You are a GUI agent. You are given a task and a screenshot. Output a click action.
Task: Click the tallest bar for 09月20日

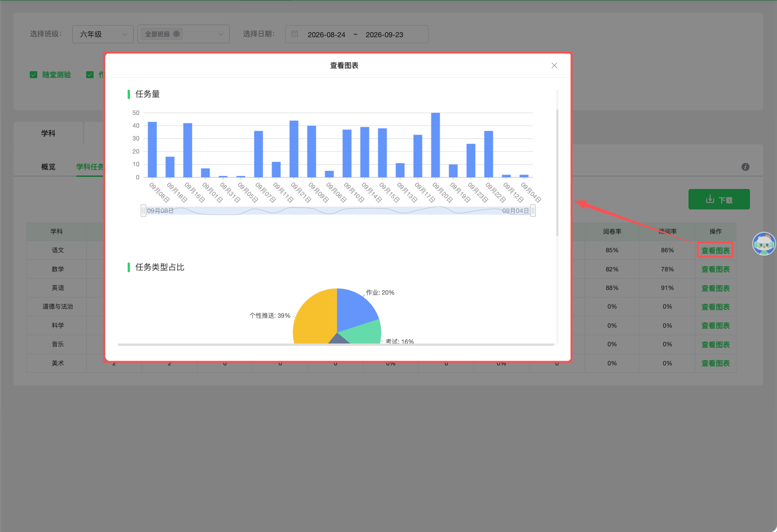pyautogui.click(x=436, y=145)
